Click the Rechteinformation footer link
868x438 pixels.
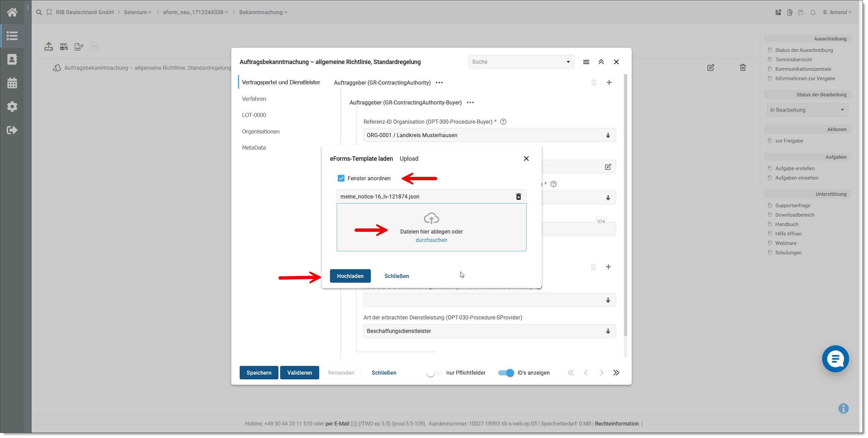click(617, 424)
